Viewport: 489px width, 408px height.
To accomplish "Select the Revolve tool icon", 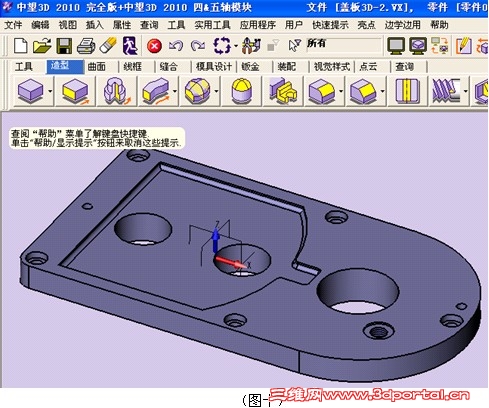I will 116,90.
